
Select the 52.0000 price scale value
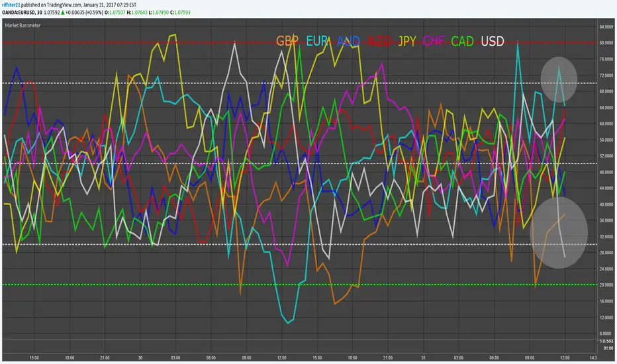coord(606,156)
